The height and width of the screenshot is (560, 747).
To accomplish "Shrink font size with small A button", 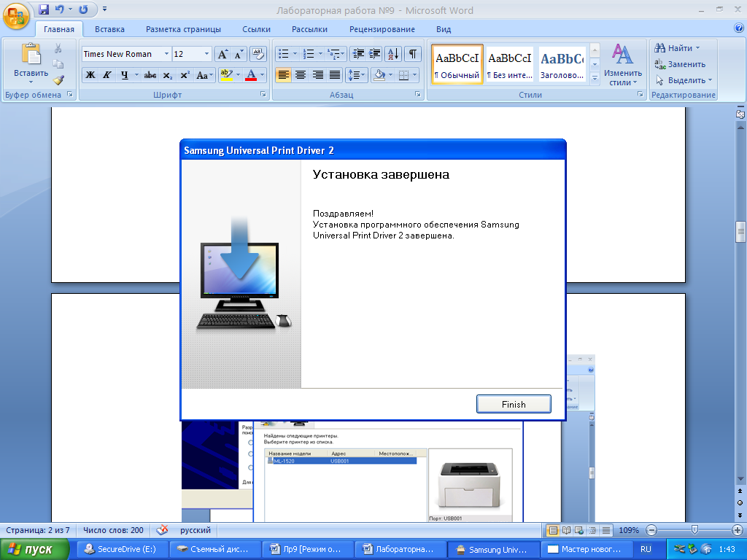I will pos(239,54).
